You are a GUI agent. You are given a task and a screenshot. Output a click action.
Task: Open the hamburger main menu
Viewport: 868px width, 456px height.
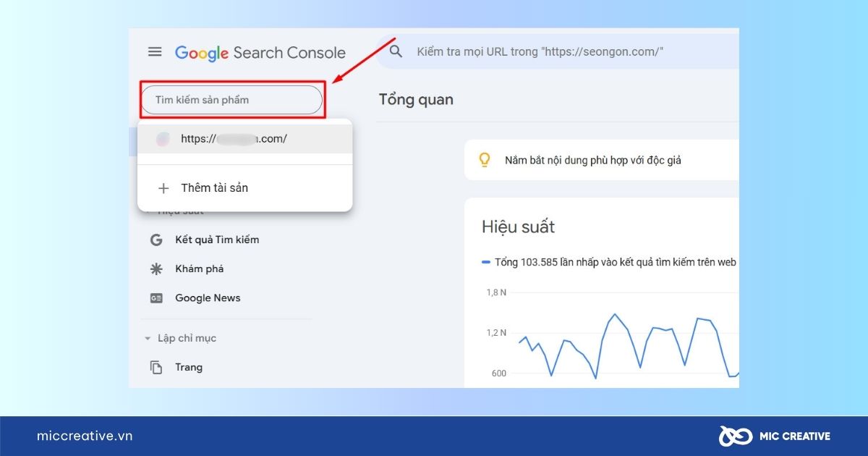[155, 52]
